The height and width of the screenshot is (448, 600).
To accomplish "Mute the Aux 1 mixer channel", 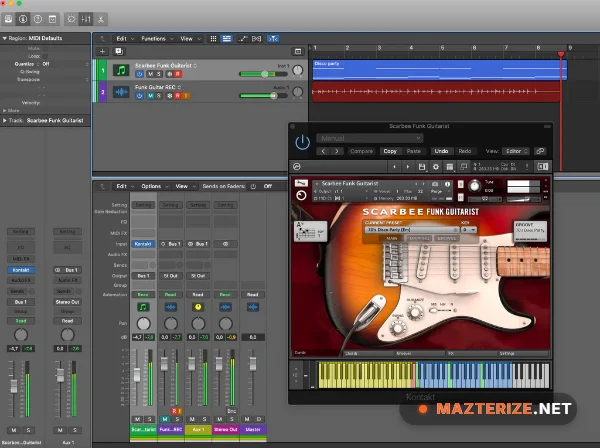I will click(192, 419).
